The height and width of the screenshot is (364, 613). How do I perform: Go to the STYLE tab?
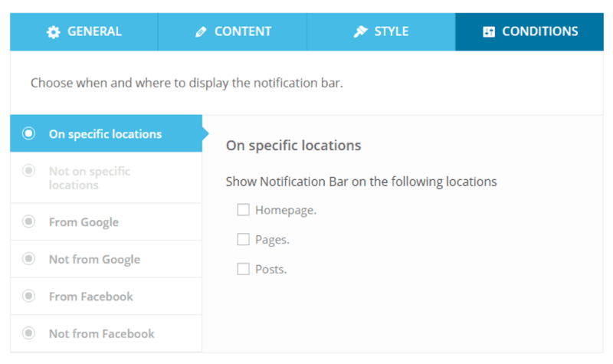coord(381,31)
